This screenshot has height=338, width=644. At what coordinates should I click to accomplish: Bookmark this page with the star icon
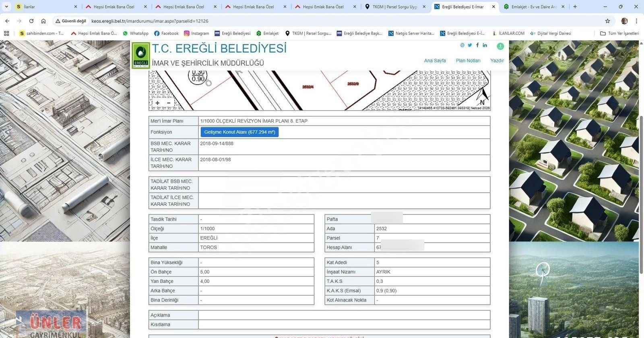607,21
